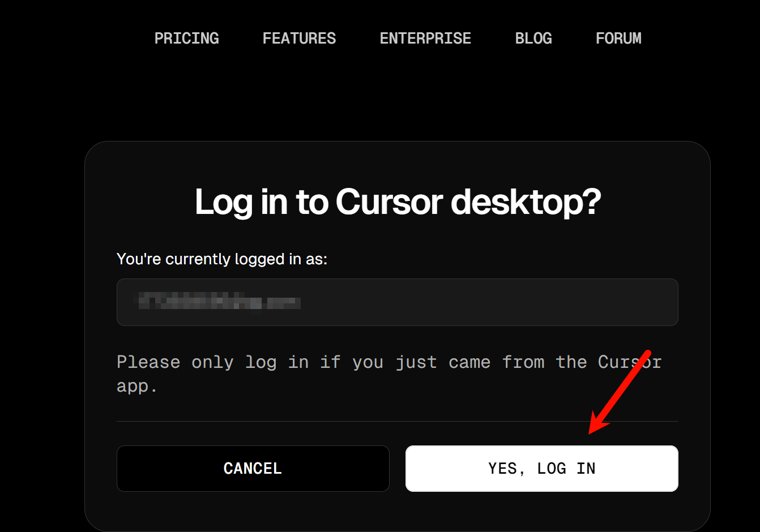This screenshot has width=760, height=532.
Task: Click the word 'app.' in warning message
Action: pyautogui.click(x=136, y=387)
